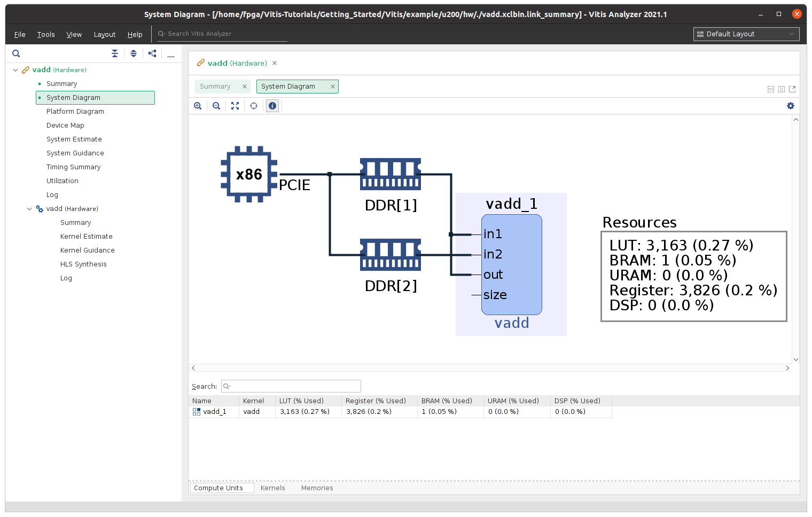Close the vadd (Hardware) document tab
812x517 pixels.
(275, 63)
